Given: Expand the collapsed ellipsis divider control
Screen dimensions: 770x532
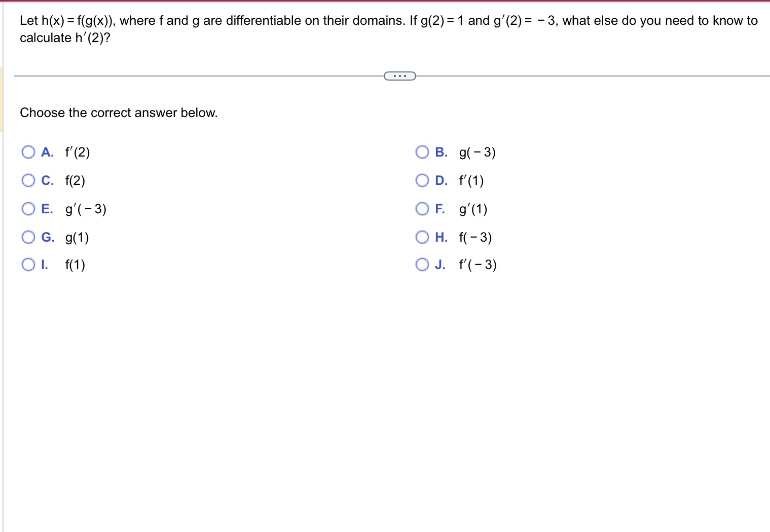Looking at the screenshot, I should 399,76.
